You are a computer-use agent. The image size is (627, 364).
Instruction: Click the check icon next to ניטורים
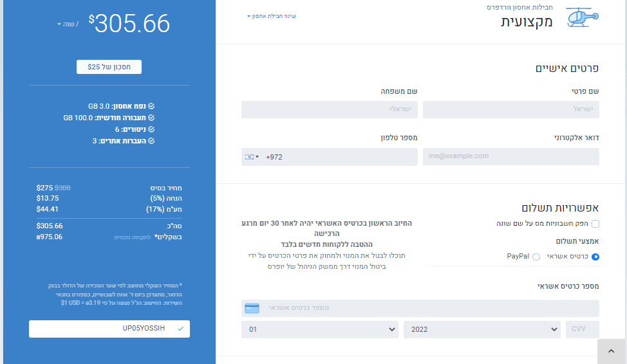(151, 129)
